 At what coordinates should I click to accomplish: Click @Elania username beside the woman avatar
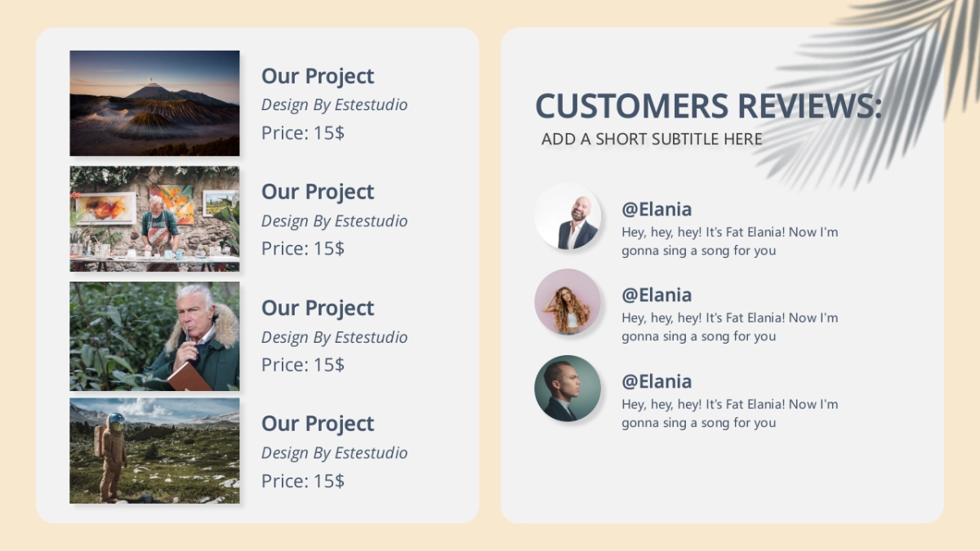pos(657,295)
